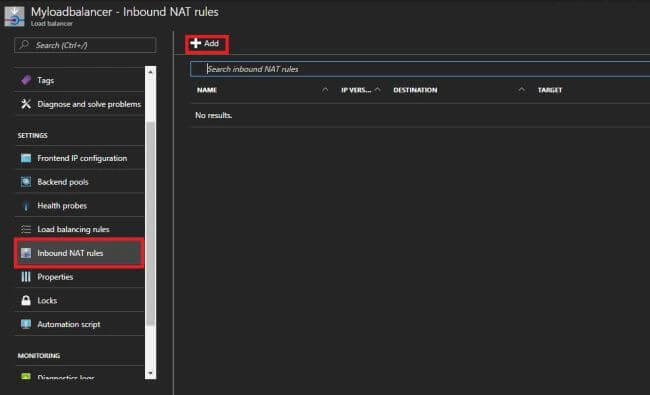Screen dimensions: 650x395
Task: Click the magnifier icon in sidebar search
Action: [24, 44]
